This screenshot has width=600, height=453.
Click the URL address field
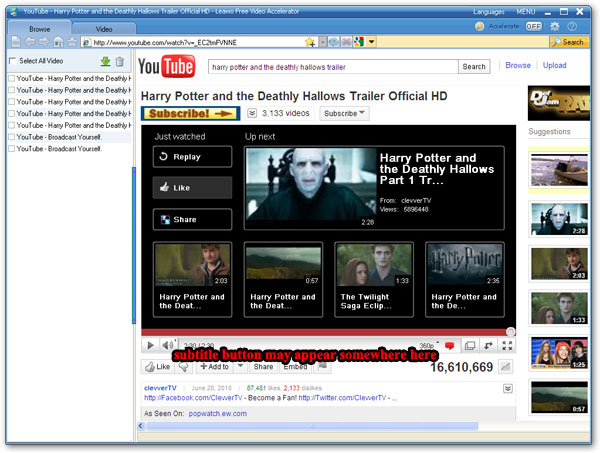(199, 42)
